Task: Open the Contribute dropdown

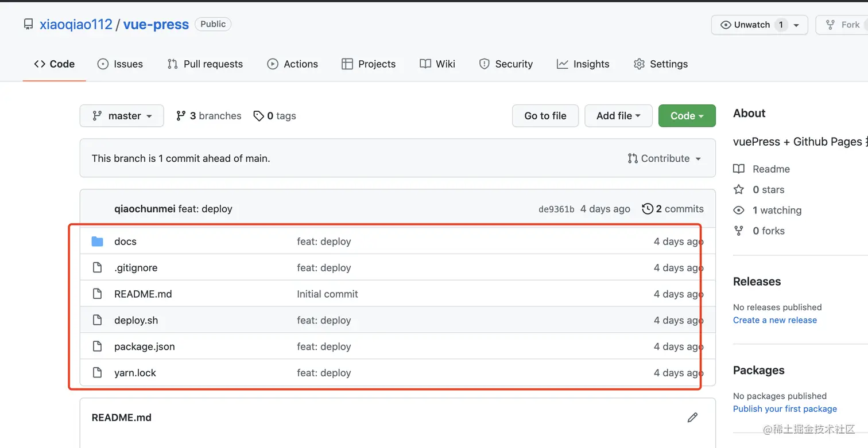Action: [665, 158]
